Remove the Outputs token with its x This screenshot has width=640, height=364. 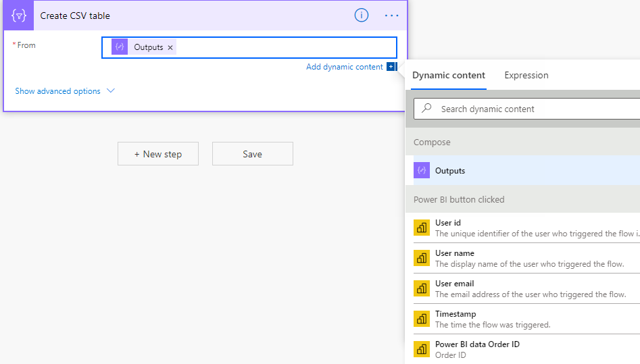[170, 47]
